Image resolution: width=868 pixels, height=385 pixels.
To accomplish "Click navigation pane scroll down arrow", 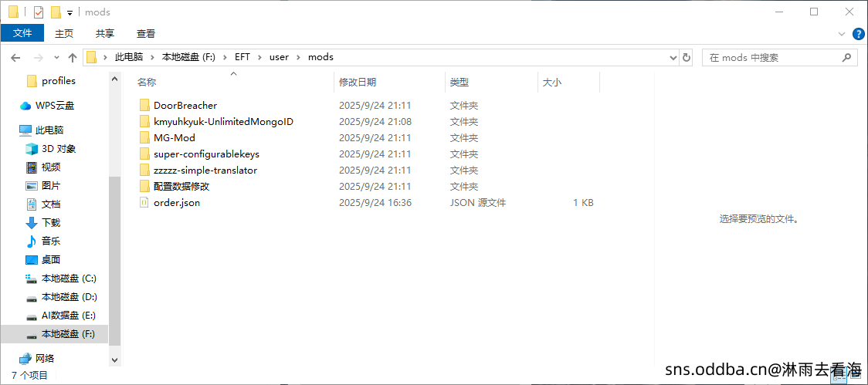I will click(x=114, y=360).
